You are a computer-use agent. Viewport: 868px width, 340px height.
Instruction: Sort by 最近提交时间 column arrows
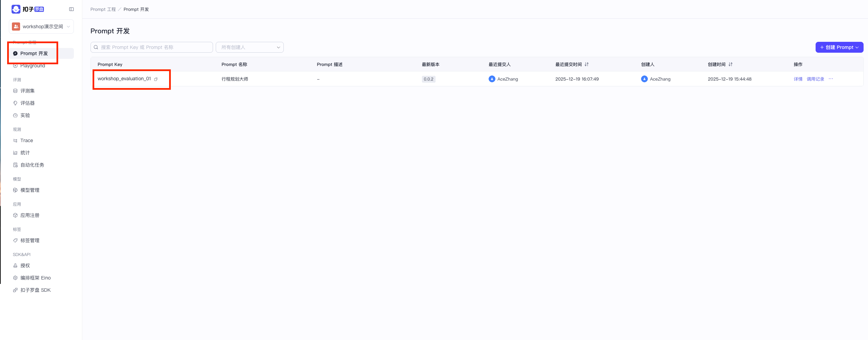pos(586,64)
